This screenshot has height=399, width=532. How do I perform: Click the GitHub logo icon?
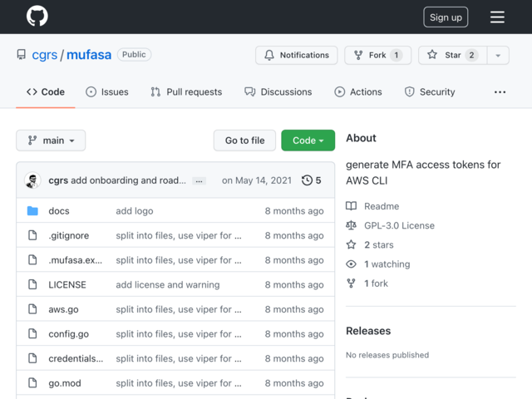[x=37, y=17]
